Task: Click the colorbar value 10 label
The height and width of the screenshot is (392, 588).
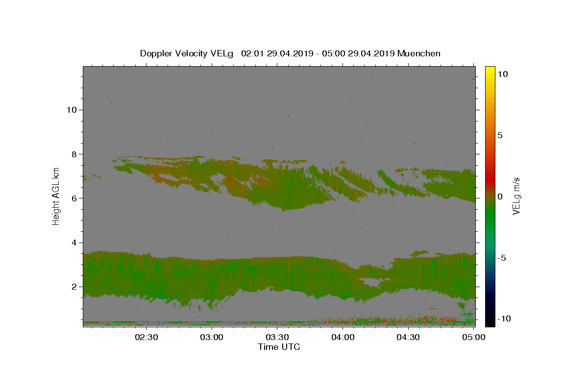Action: coord(502,74)
